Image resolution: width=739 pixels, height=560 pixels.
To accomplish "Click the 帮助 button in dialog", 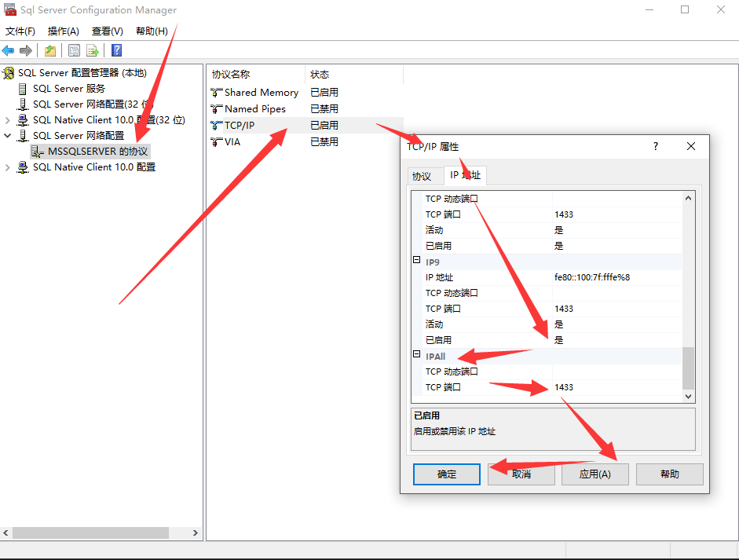I will tap(670, 474).
